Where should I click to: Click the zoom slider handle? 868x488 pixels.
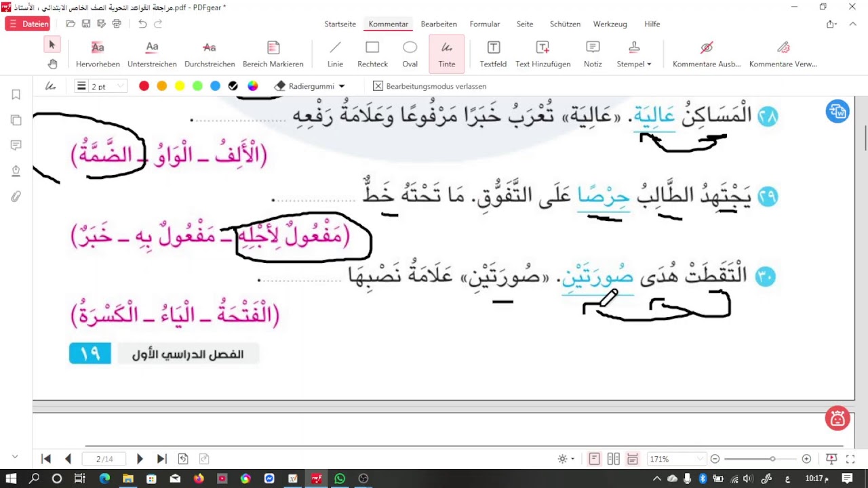pyautogui.click(x=772, y=459)
